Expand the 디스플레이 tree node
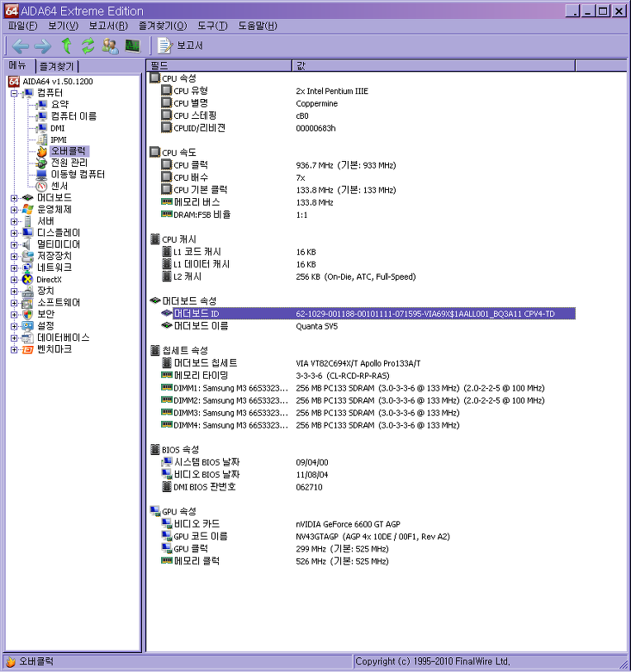631x672 pixels. coord(14,233)
